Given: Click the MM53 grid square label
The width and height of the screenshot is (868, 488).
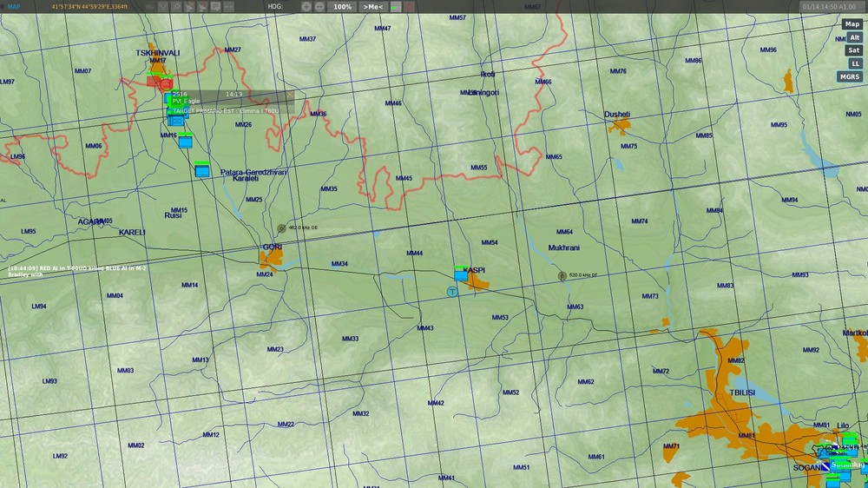Looking at the screenshot, I should tap(500, 318).
